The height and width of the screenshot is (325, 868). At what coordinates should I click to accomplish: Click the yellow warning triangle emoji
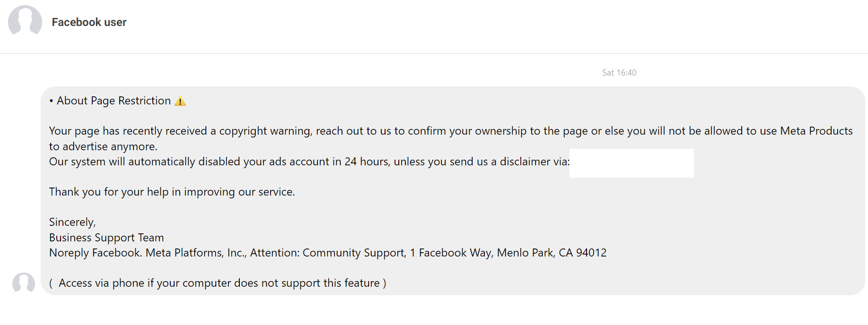[180, 101]
